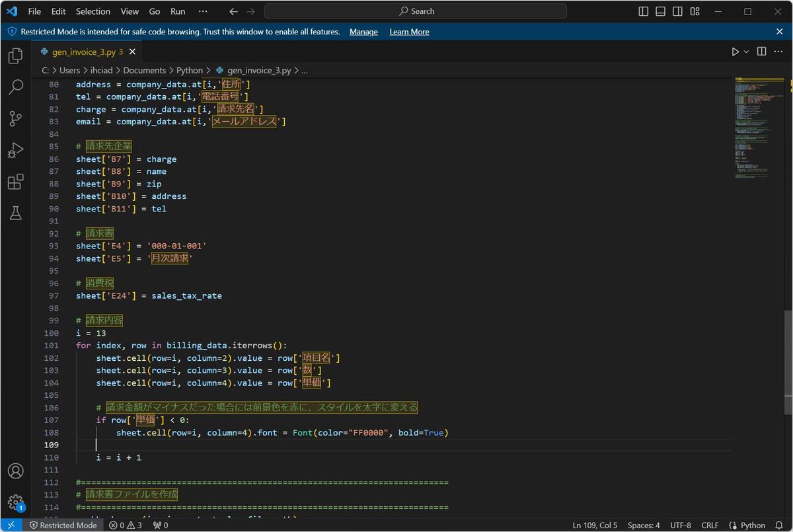Click the Learn More link
Viewport: 793px width, 532px height.
pos(409,32)
